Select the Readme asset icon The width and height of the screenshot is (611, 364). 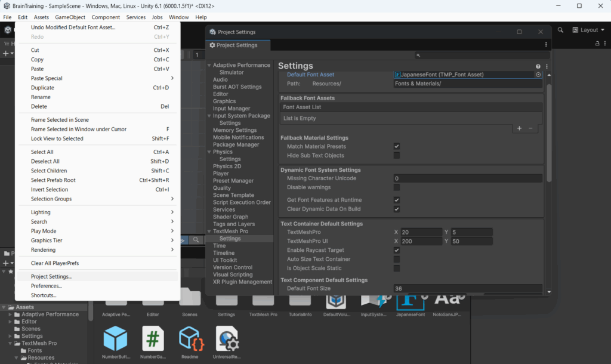pos(190,338)
